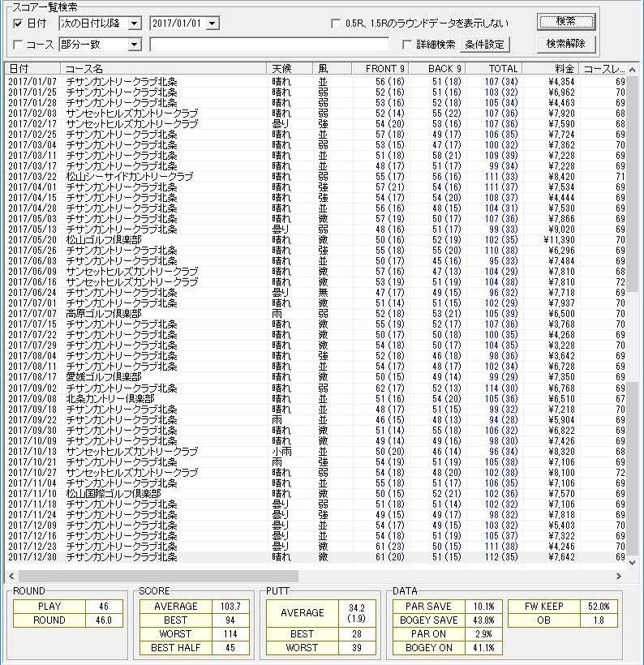Click into the course name text field
This screenshot has width=644, height=665.
point(274,44)
